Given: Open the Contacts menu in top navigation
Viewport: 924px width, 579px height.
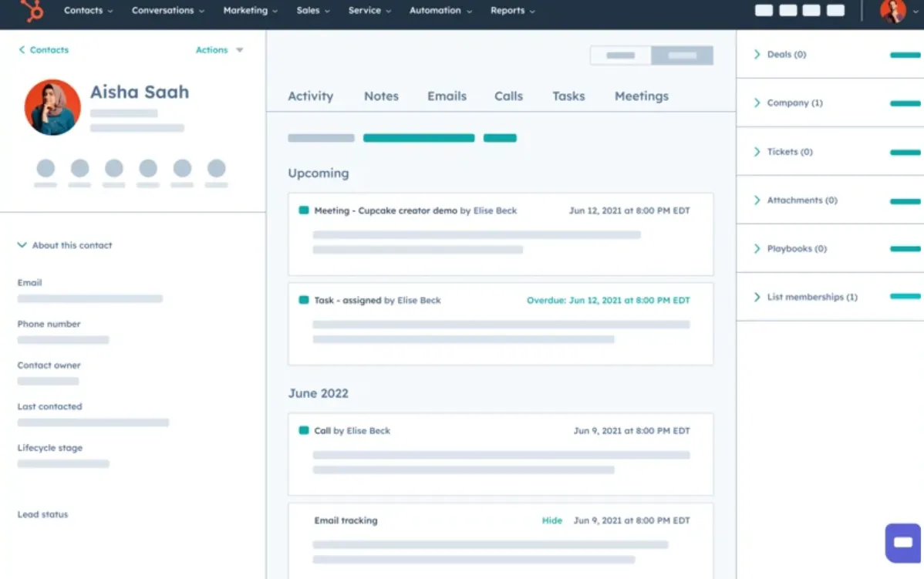Looking at the screenshot, I should [x=88, y=11].
